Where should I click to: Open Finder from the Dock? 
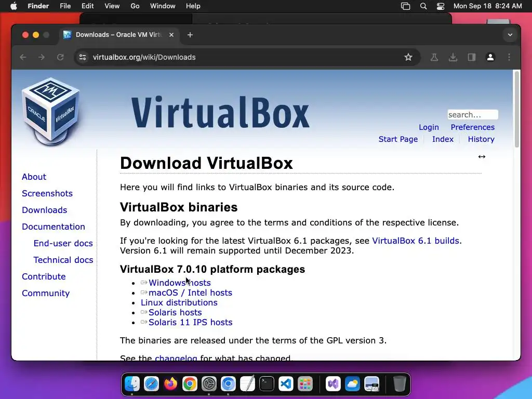coord(132,384)
